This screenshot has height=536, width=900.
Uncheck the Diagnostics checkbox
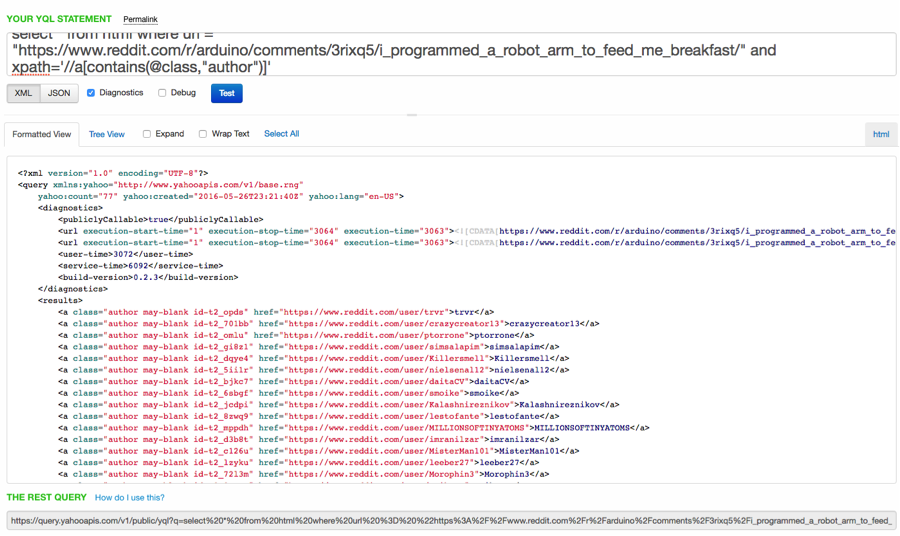(91, 93)
